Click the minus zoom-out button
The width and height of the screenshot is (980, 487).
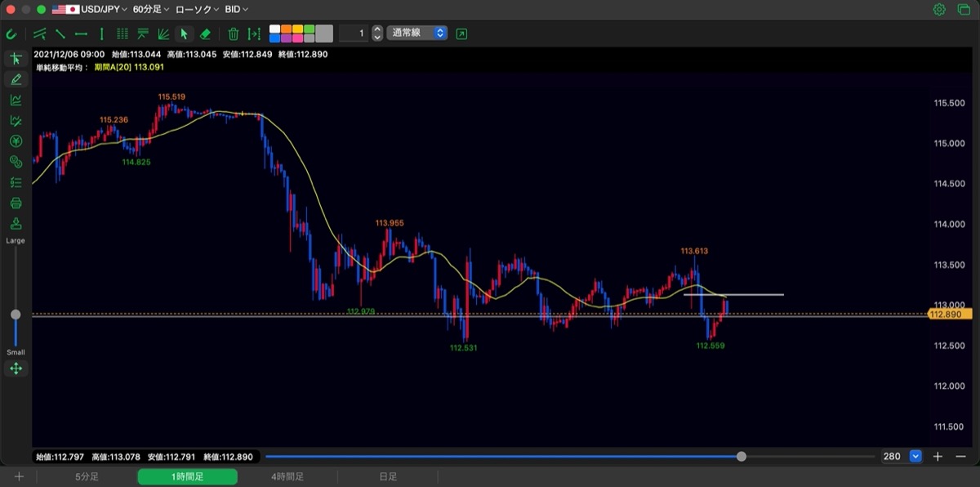[960, 457]
